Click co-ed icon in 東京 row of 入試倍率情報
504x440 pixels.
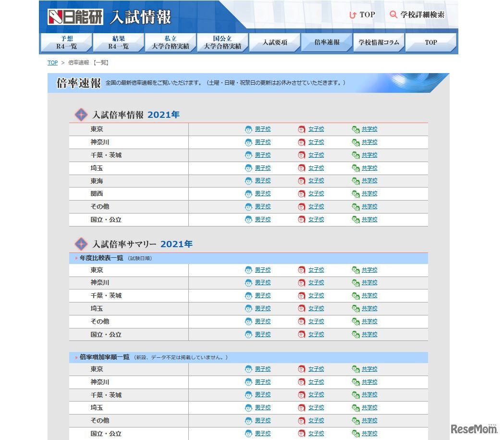click(356, 129)
